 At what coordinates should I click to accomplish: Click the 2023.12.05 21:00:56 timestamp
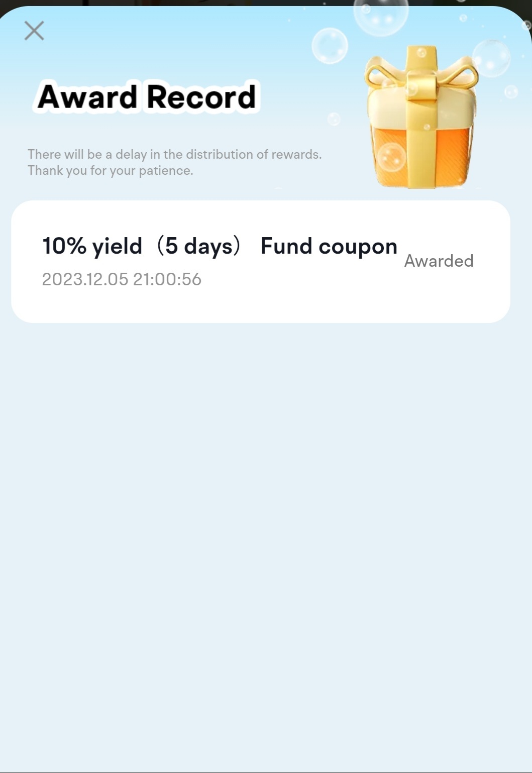[122, 279]
